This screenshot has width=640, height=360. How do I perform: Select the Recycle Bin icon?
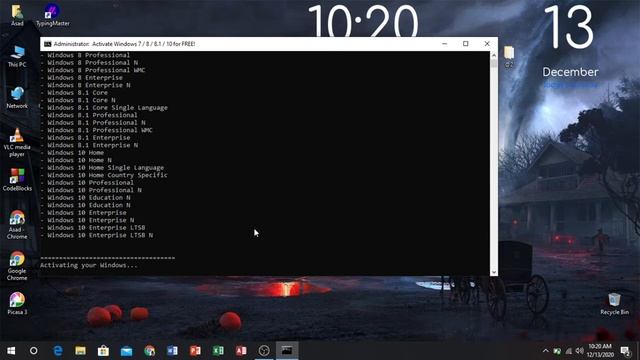pyautogui.click(x=614, y=304)
